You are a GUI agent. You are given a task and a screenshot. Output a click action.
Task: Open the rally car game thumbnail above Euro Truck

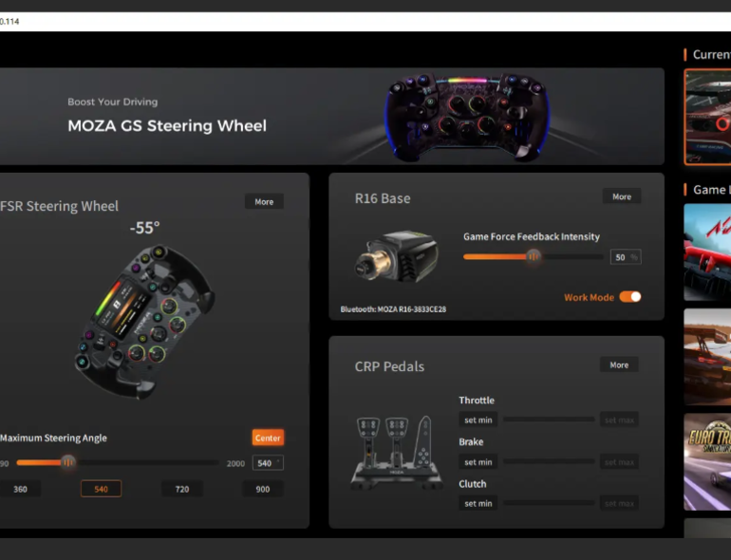(x=707, y=357)
